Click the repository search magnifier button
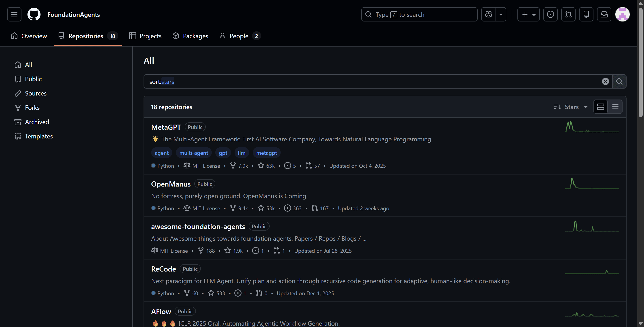Image resolution: width=644 pixels, height=327 pixels. (x=619, y=81)
